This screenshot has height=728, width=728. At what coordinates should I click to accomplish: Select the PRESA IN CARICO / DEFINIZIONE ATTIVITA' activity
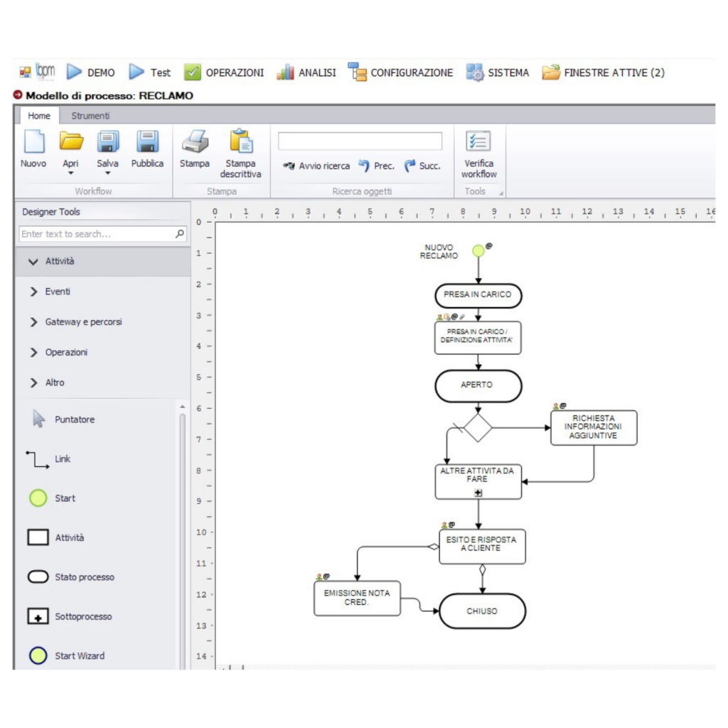point(478,338)
